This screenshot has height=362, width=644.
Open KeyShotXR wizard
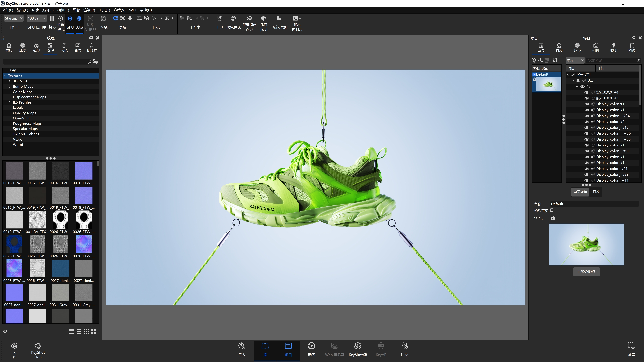[x=358, y=350]
